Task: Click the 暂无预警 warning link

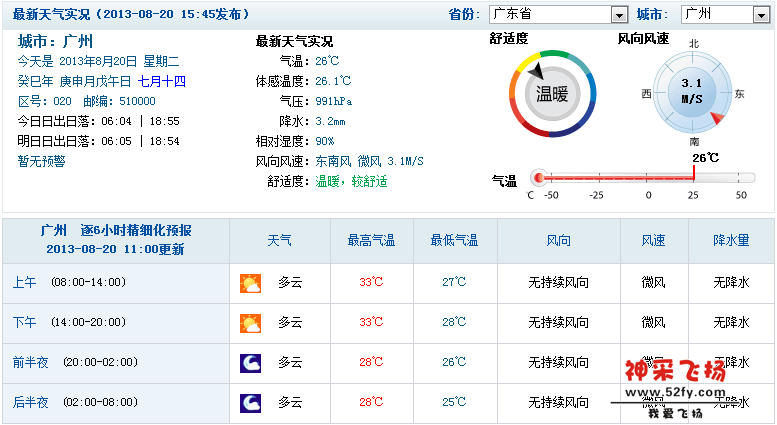Action: [42, 161]
